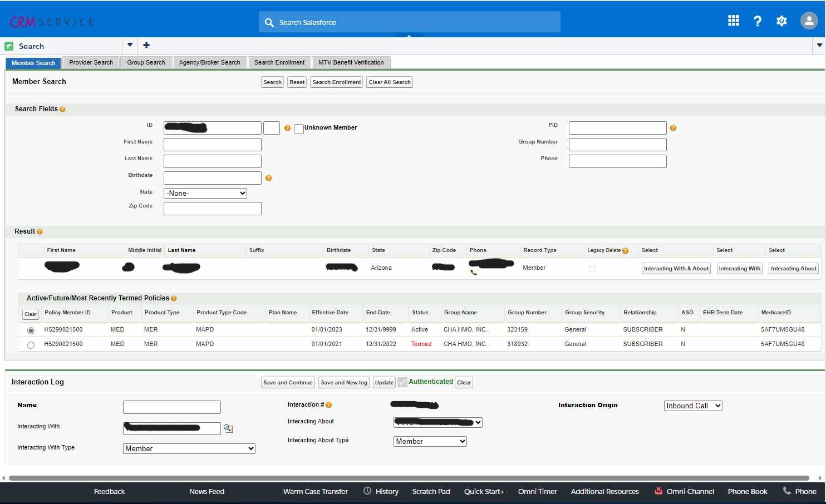Click the Phone handset icon in utility bar
Viewport: 826px width, 504px height.
point(787,491)
